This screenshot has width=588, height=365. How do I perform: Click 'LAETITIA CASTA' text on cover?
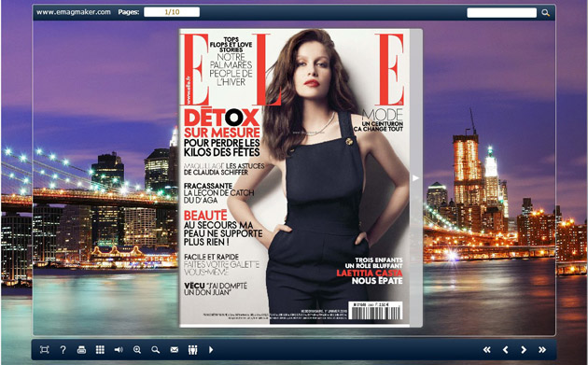coord(370,274)
